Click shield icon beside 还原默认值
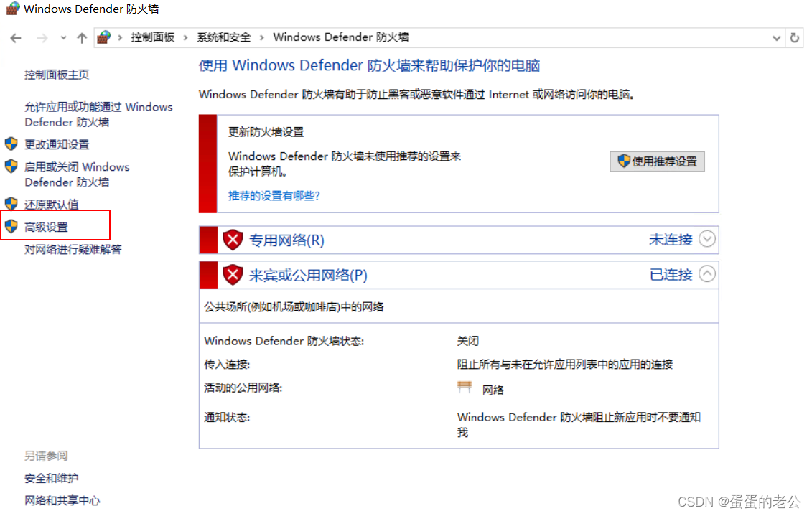The width and height of the screenshot is (812, 516). (11, 203)
